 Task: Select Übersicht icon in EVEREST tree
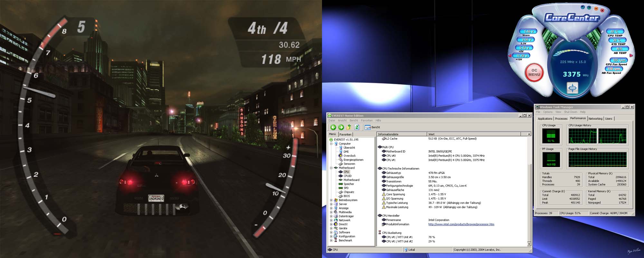(340, 148)
